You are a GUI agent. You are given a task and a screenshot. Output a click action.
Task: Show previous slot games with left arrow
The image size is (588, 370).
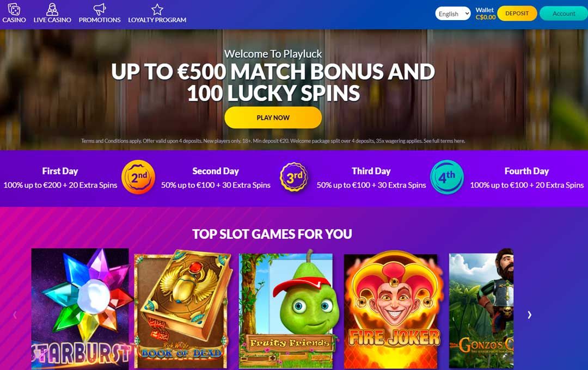point(15,315)
